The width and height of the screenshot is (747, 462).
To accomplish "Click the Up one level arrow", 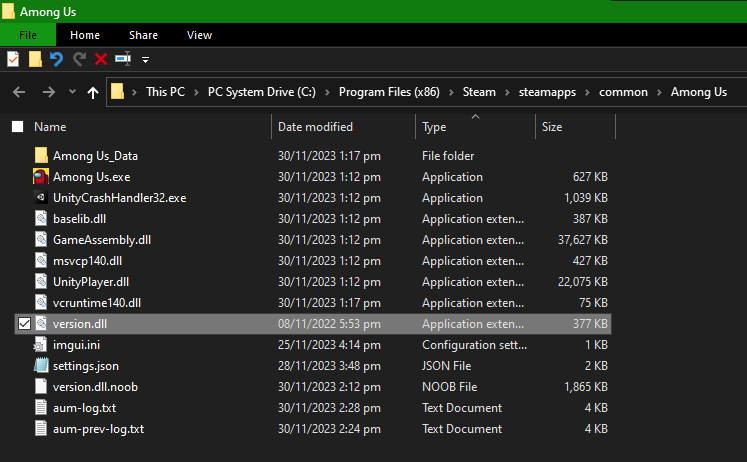I will 93,92.
